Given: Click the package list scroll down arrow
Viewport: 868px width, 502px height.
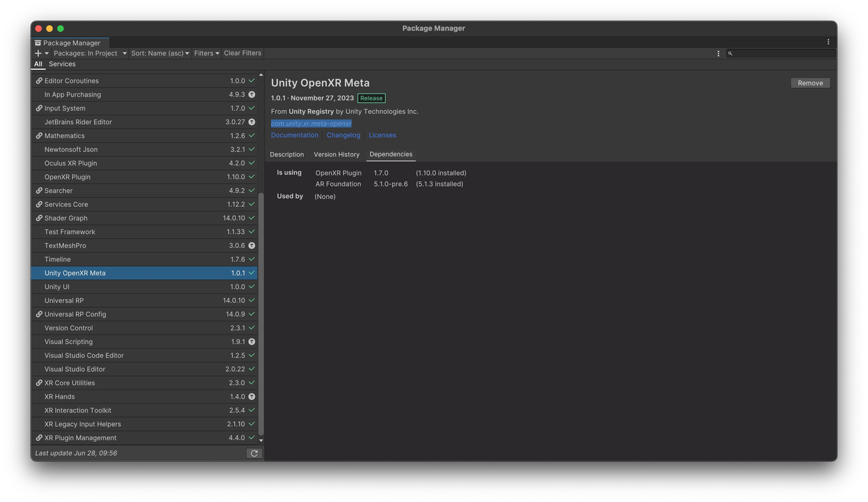Looking at the screenshot, I should [261, 441].
